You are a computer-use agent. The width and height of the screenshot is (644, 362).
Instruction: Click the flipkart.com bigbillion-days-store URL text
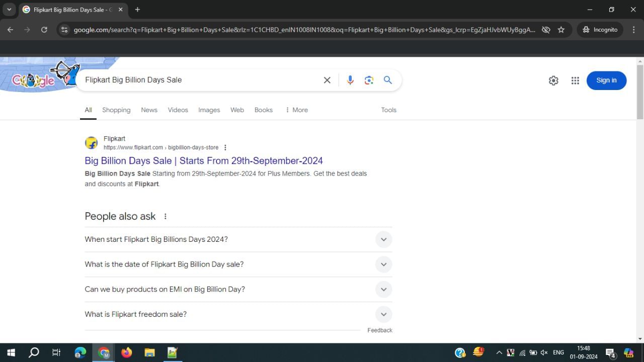pos(161,147)
